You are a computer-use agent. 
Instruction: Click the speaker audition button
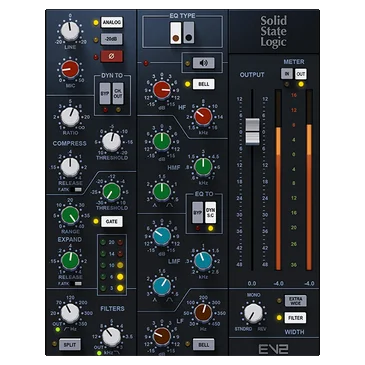203,63
